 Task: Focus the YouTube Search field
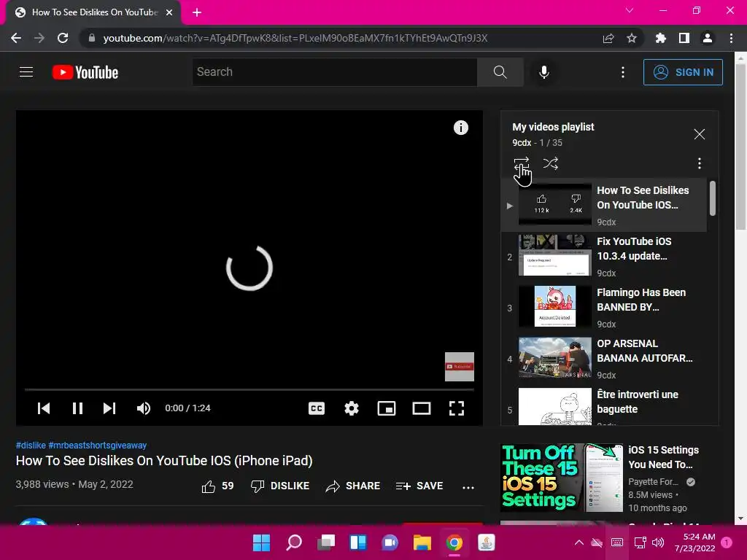click(x=335, y=72)
